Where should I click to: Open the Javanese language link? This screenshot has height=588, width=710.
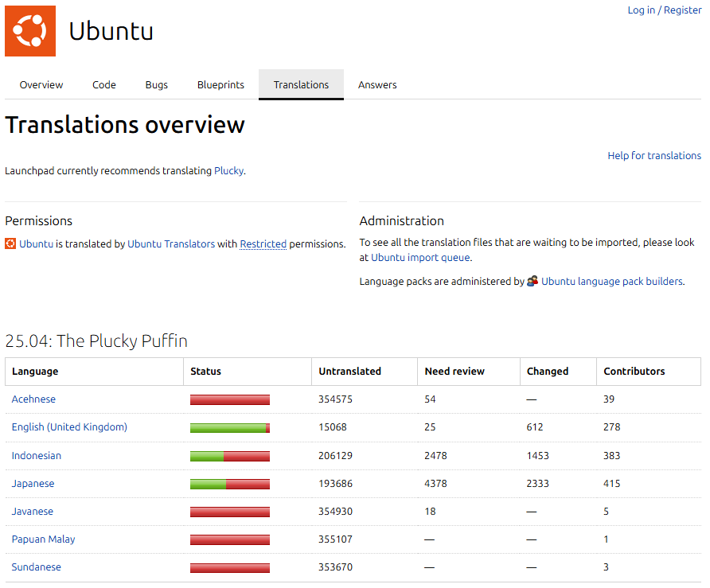[32, 511]
